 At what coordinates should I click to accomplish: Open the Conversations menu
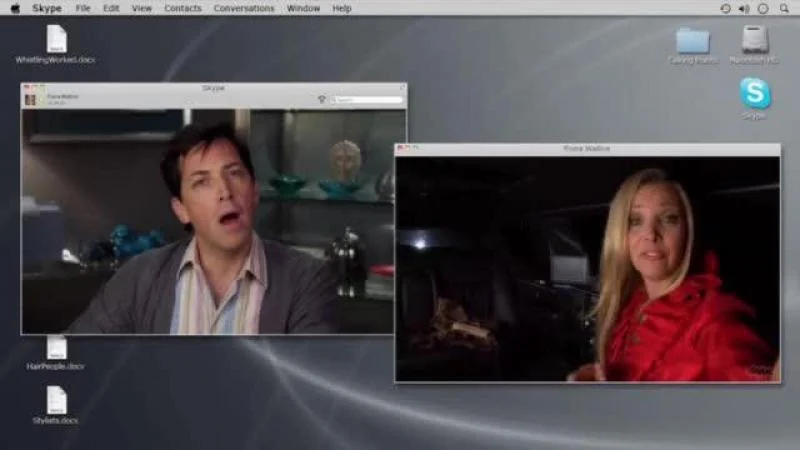point(244,8)
